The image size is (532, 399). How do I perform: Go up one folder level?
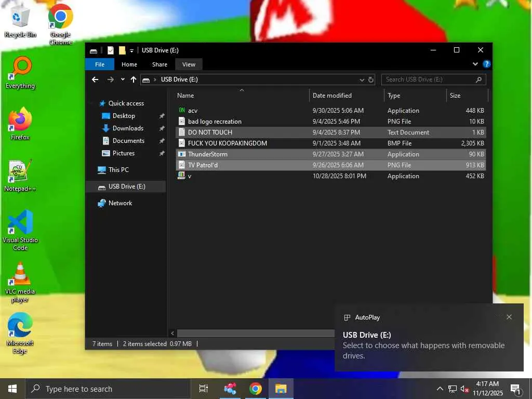(x=134, y=79)
